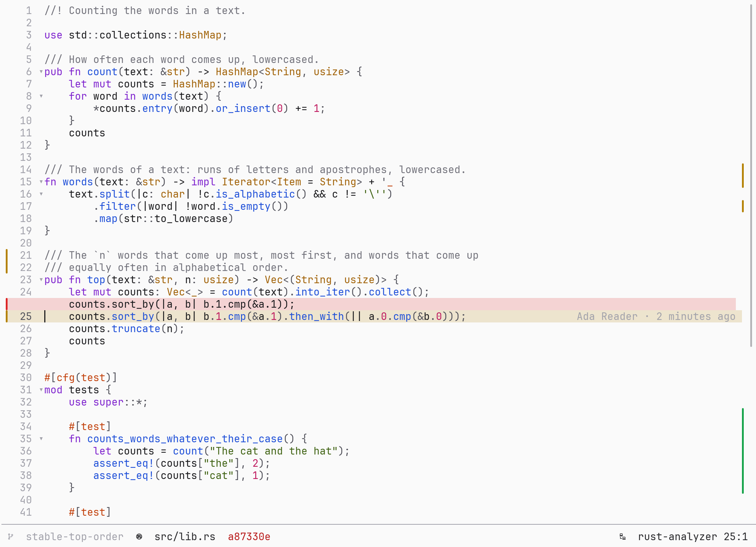The image size is (756, 547).
Task: Click the red deleted-line gutter marker
Action: tap(7, 304)
